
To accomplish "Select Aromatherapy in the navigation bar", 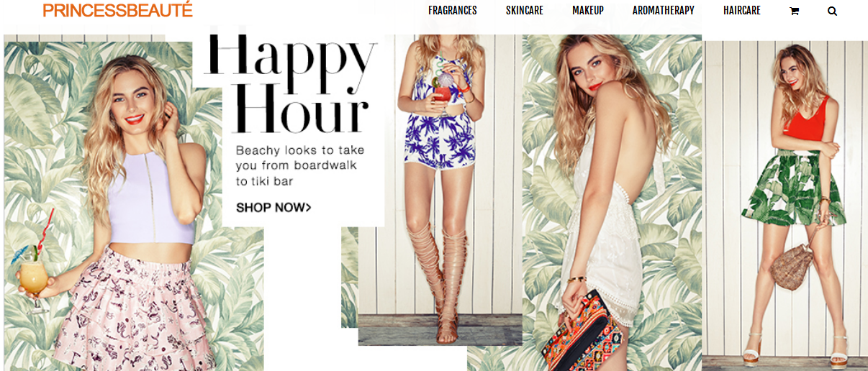I will point(664,10).
